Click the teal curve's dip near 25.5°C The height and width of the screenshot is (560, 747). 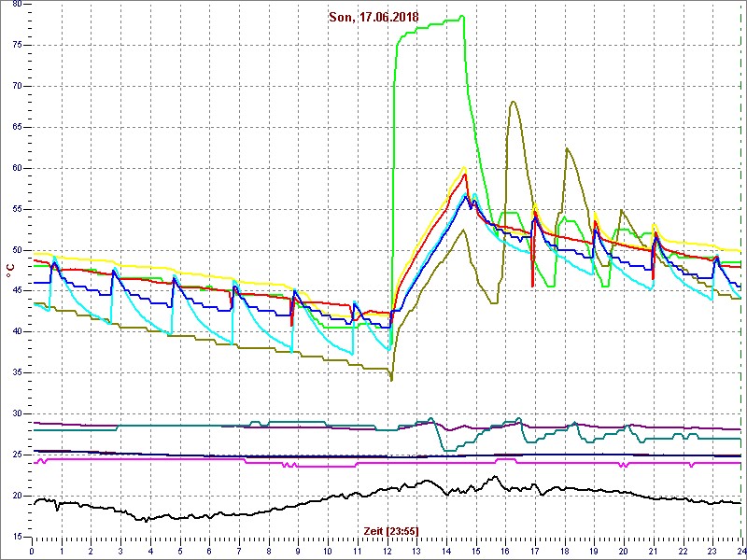pos(448,450)
